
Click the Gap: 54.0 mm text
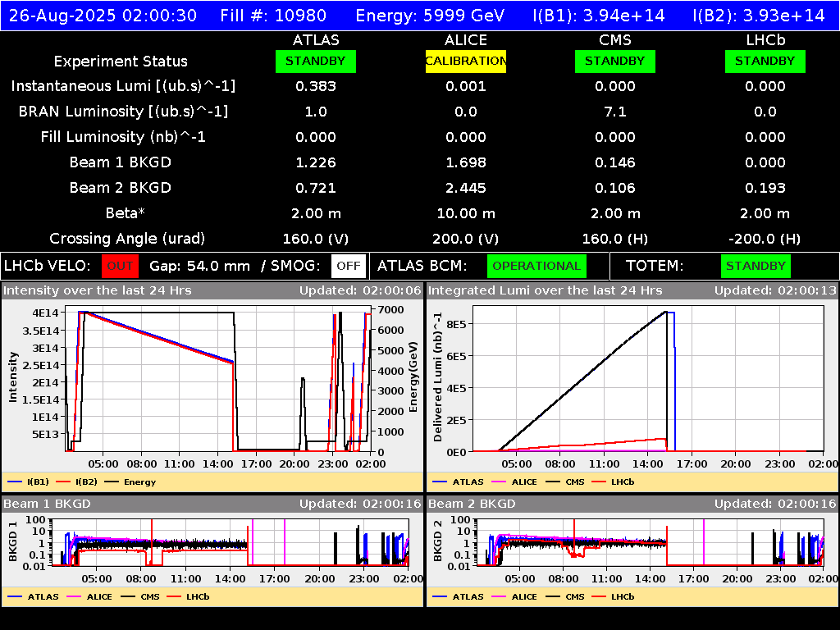point(199,267)
